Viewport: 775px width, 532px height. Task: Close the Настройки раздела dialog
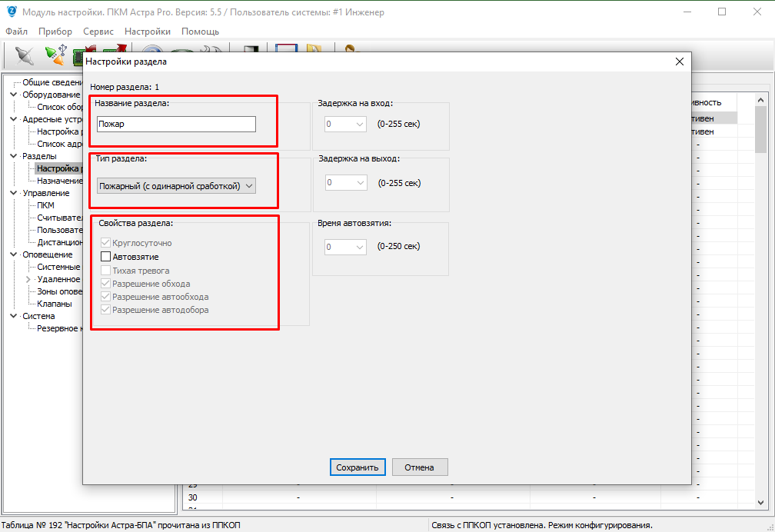678,61
